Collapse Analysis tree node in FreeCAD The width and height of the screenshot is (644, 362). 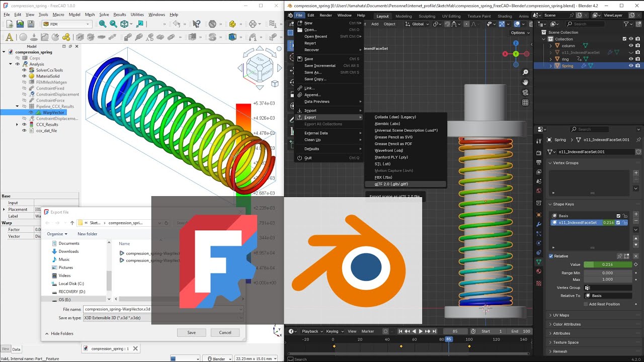click(x=11, y=64)
